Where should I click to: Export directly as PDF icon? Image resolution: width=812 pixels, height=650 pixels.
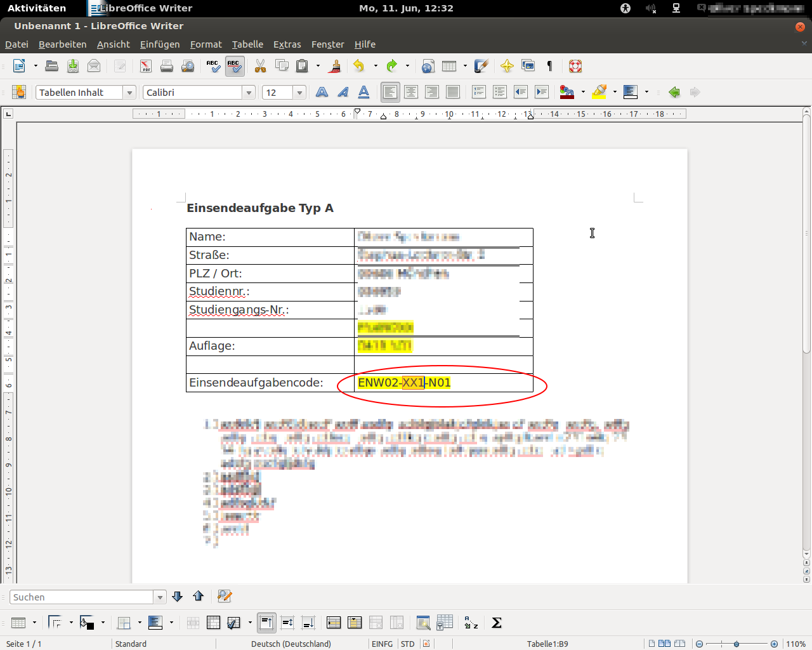click(146, 66)
